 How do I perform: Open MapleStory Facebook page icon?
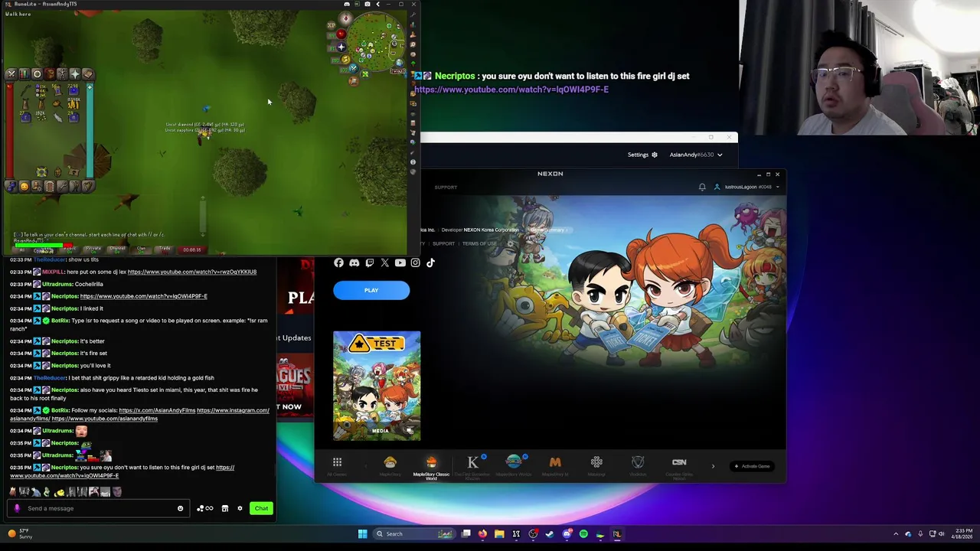coord(338,262)
